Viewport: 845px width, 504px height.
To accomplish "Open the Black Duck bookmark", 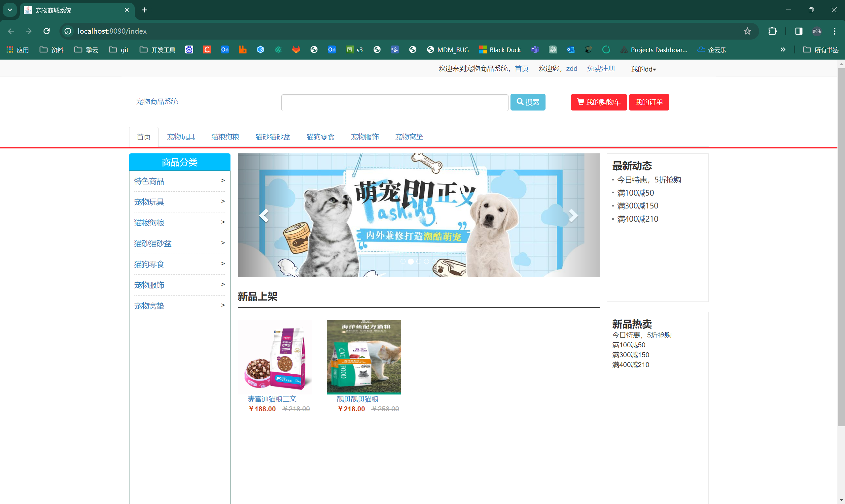I will [x=500, y=50].
